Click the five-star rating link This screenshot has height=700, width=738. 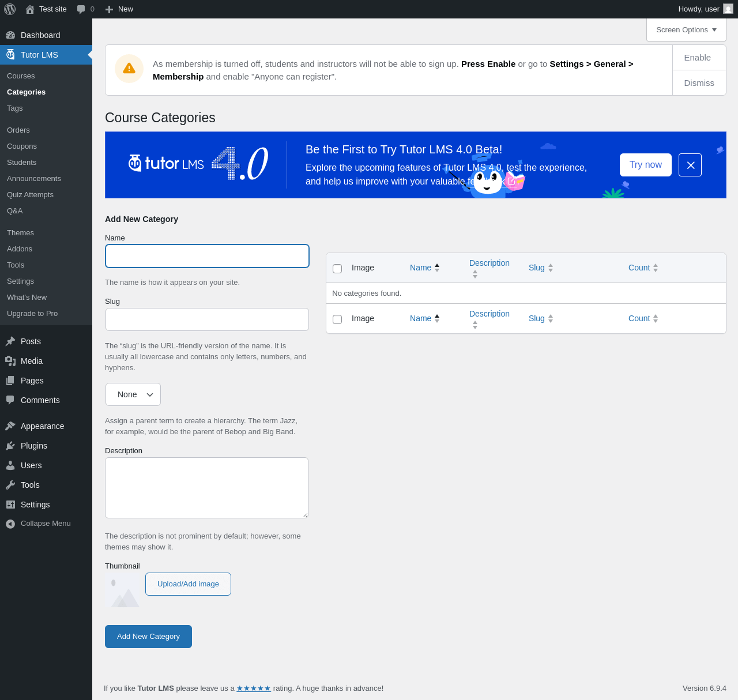pyautogui.click(x=254, y=688)
